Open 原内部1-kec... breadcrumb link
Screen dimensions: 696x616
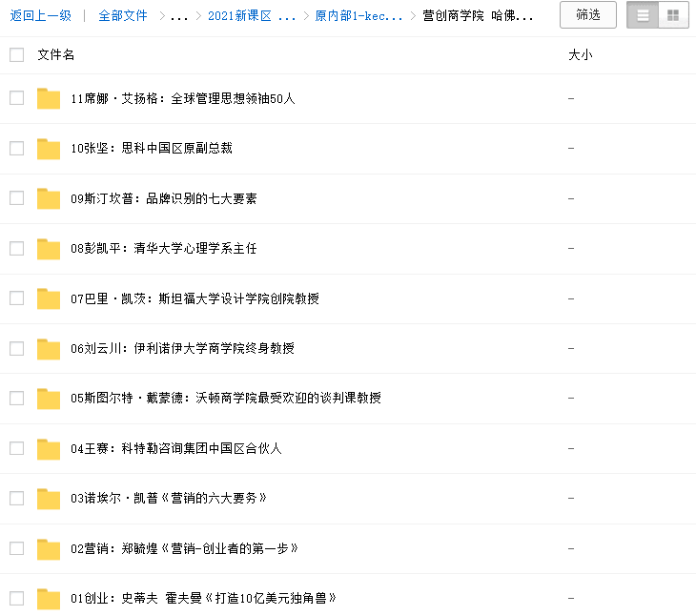(x=358, y=16)
